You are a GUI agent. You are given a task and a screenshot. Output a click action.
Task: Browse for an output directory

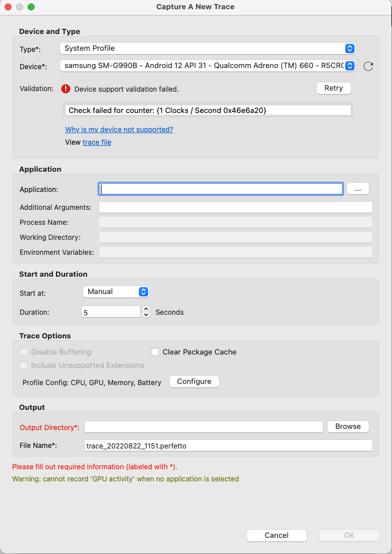(348, 427)
